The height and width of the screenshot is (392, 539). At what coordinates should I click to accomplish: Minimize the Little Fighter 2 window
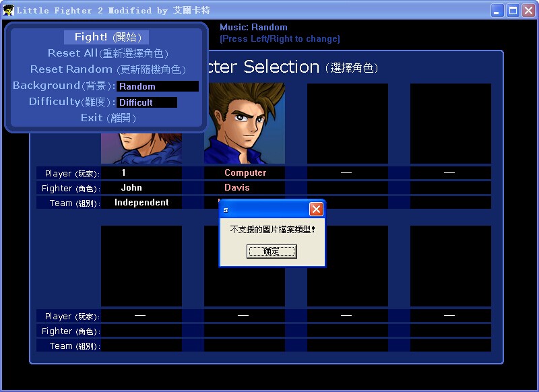497,11
